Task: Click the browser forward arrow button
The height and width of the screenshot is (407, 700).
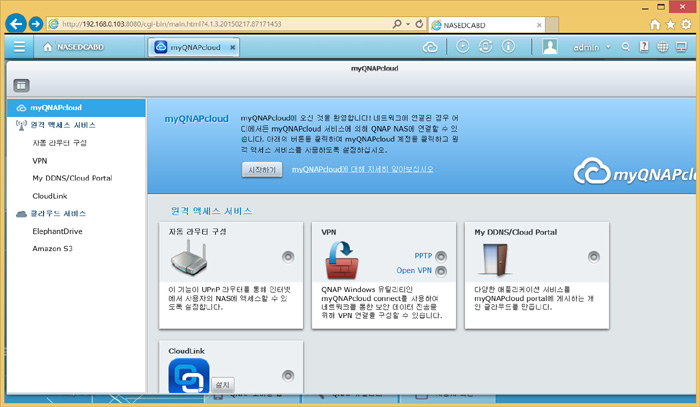Action: (x=36, y=24)
